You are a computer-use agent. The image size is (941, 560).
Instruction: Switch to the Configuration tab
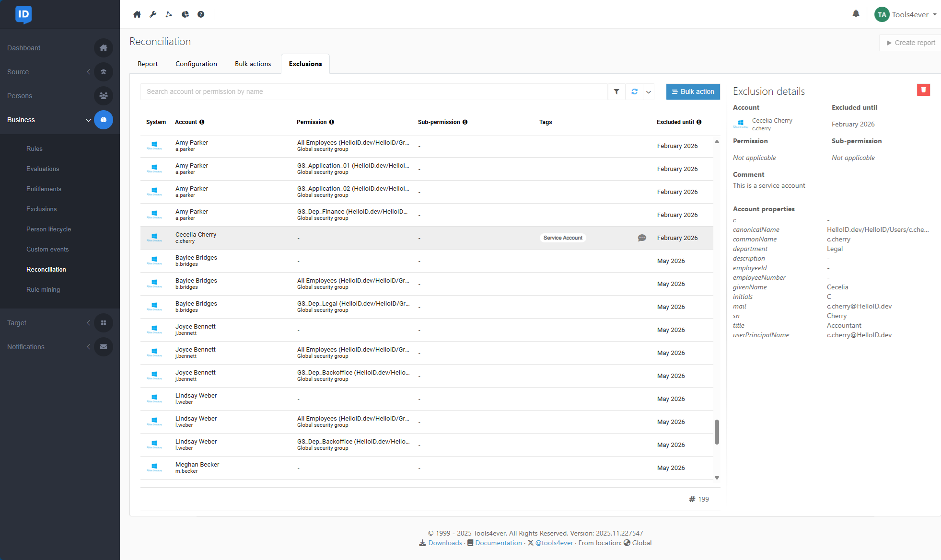[x=196, y=64]
